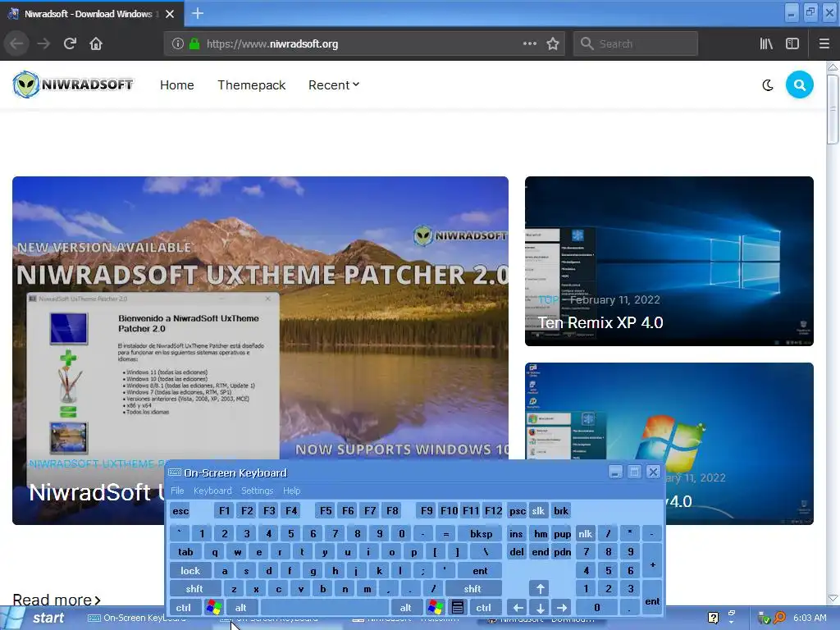Click the F5 key on the on-screen keyboard

326,510
